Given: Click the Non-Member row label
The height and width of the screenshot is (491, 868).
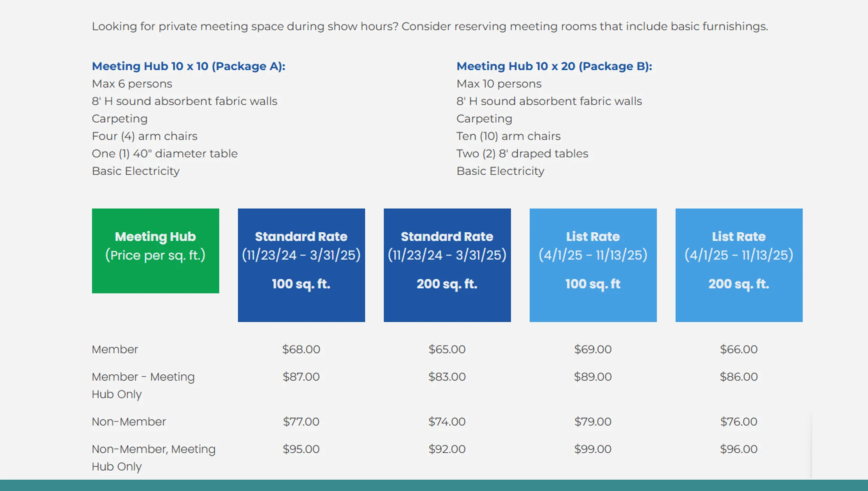Looking at the screenshot, I should tap(129, 421).
